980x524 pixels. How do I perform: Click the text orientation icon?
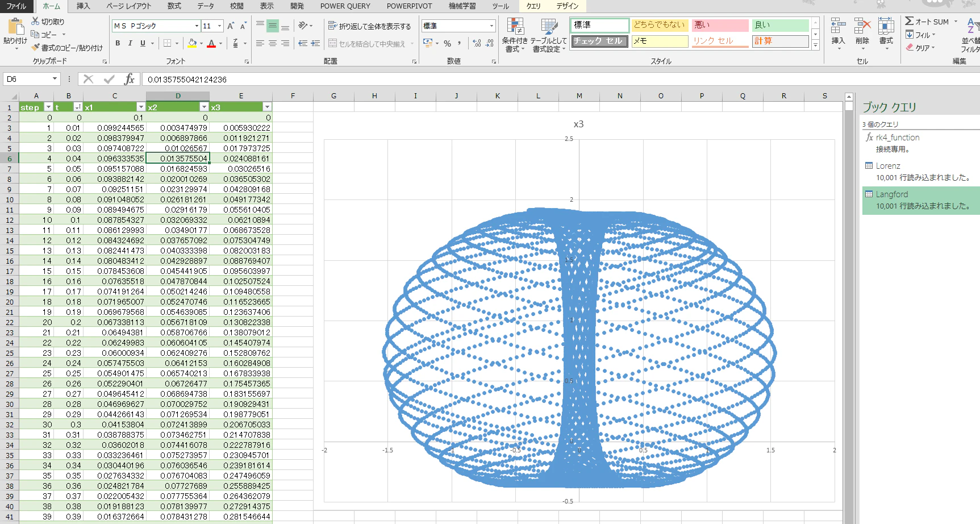pyautogui.click(x=303, y=26)
